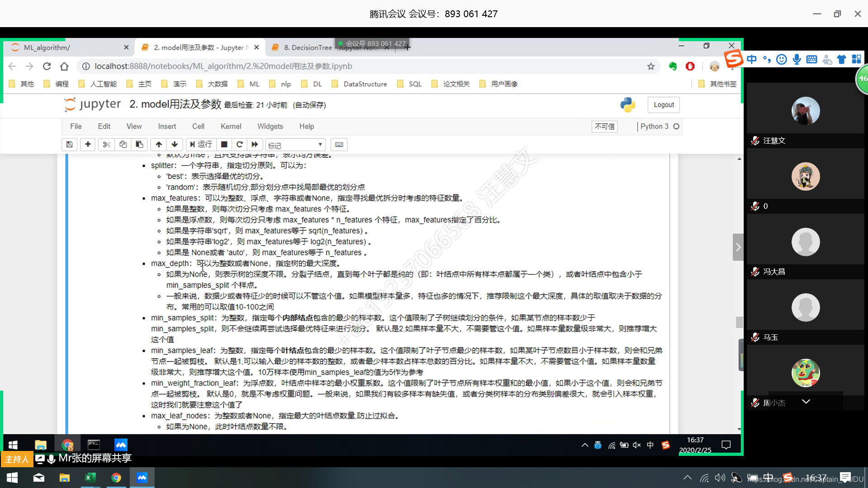This screenshot has height=488, width=868.
Task: Open the Mail app from the taskbar
Action: (39, 478)
